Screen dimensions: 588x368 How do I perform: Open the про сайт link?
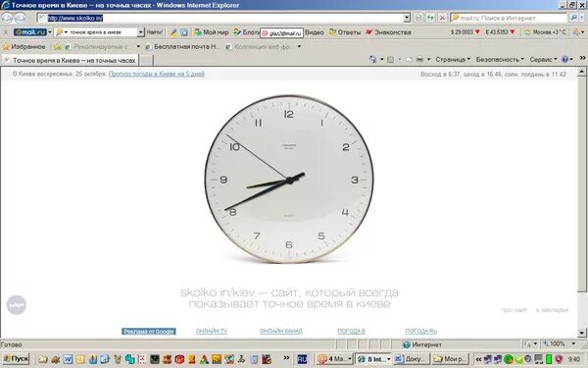tap(514, 310)
